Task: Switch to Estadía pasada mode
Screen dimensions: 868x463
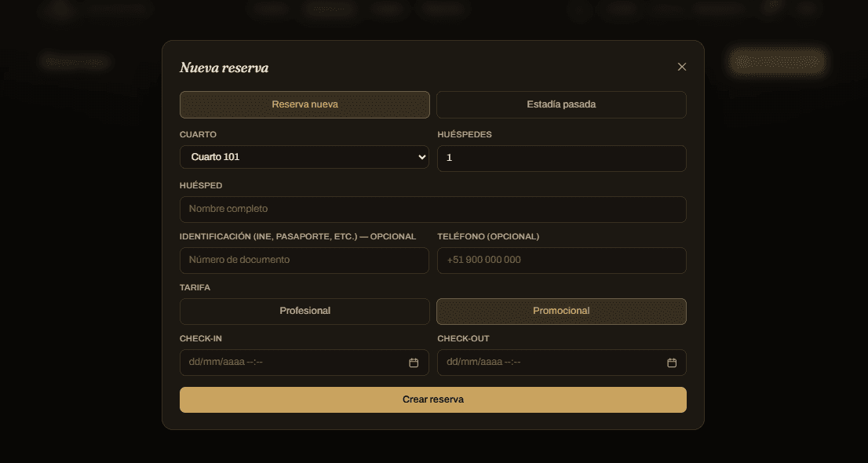Action: (561, 104)
